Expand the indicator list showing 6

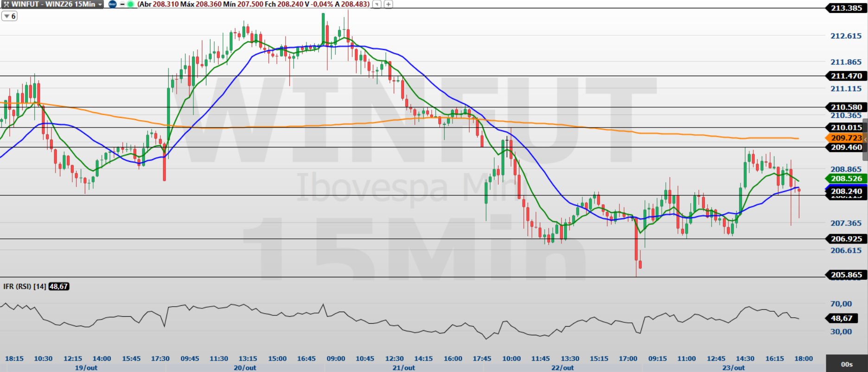click(10, 16)
